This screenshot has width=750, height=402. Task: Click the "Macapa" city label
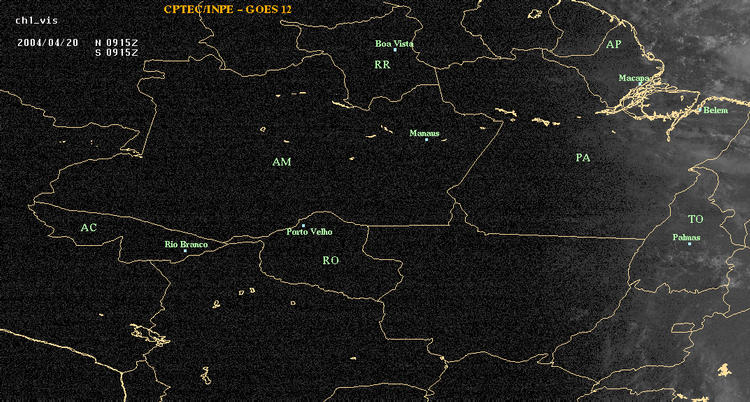pyautogui.click(x=634, y=78)
